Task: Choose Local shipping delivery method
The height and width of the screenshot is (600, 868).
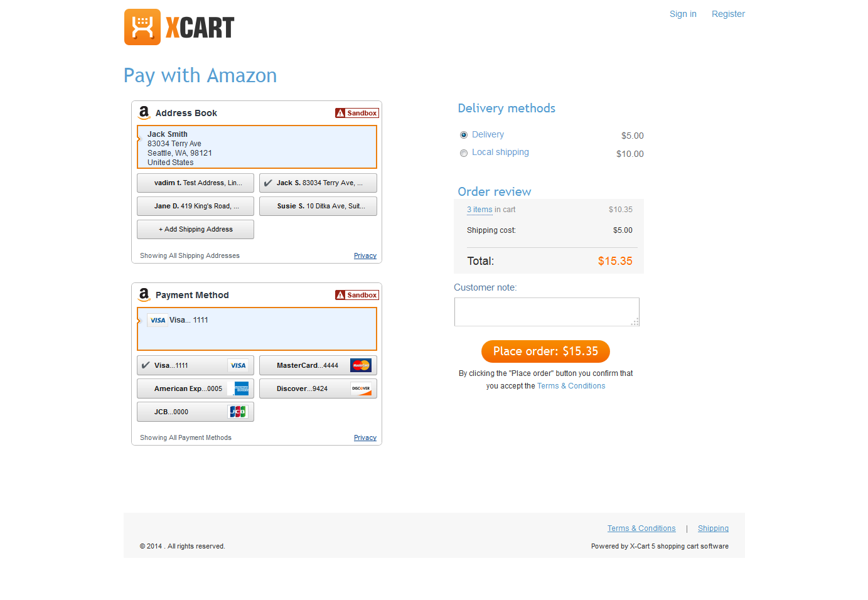Action: [464, 153]
